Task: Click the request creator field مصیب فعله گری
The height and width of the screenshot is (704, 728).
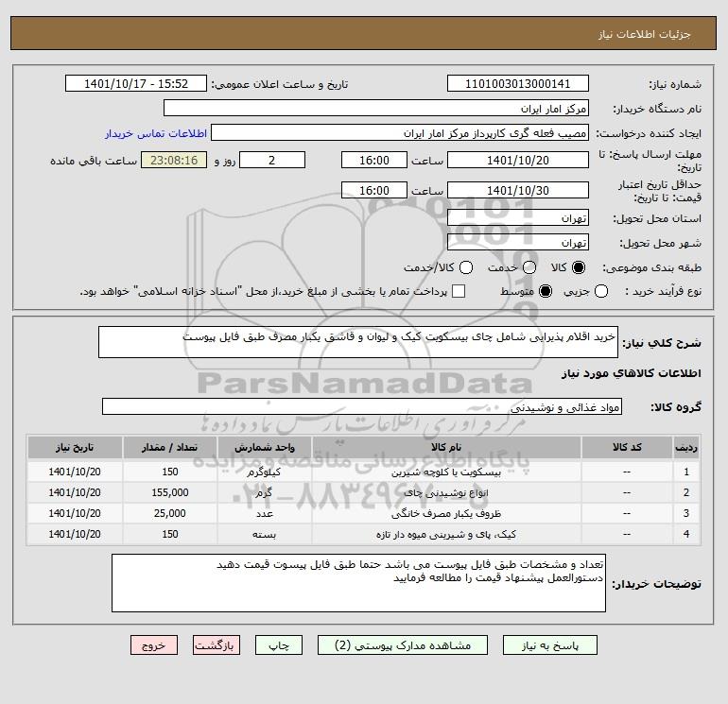Action: pyautogui.click(x=400, y=132)
